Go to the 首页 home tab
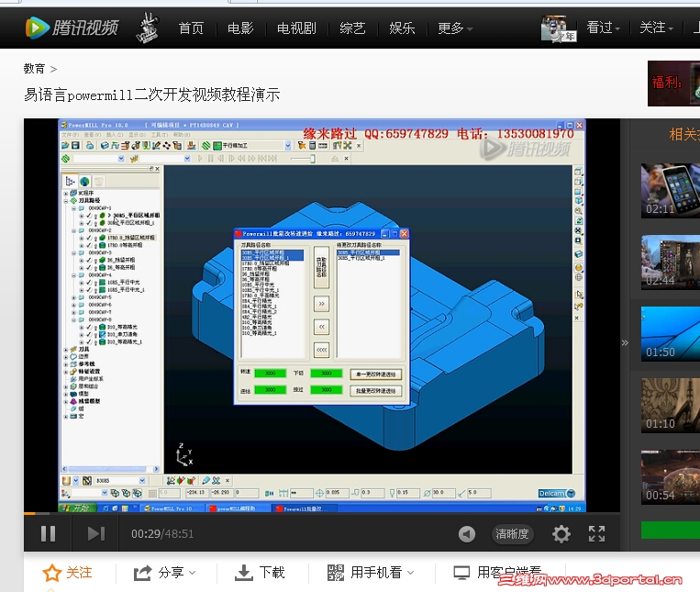The image size is (700, 592). (x=191, y=28)
